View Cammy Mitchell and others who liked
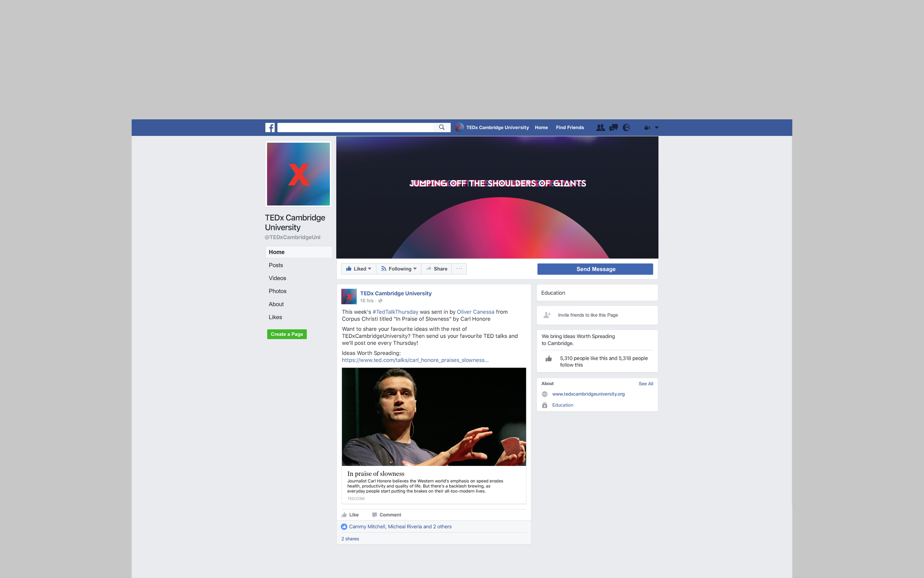Viewport: 924px width, 578px height. [x=400, y=527]
